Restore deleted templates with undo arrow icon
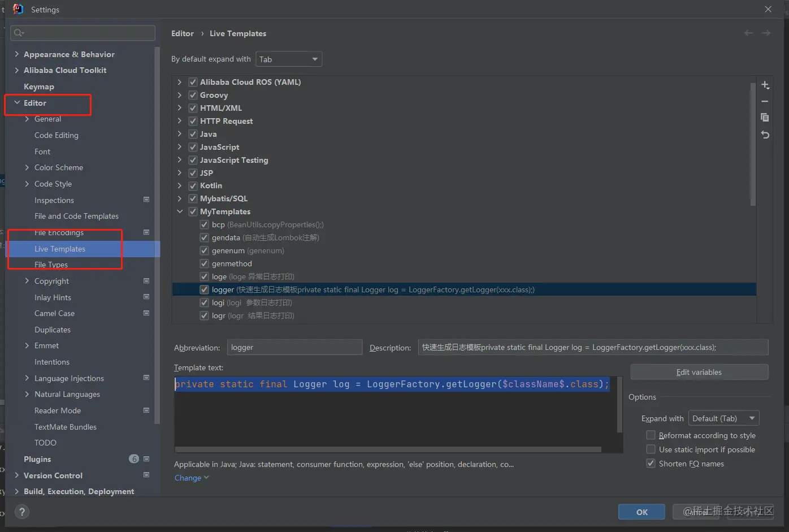789x532 pixels. point(765,135)
